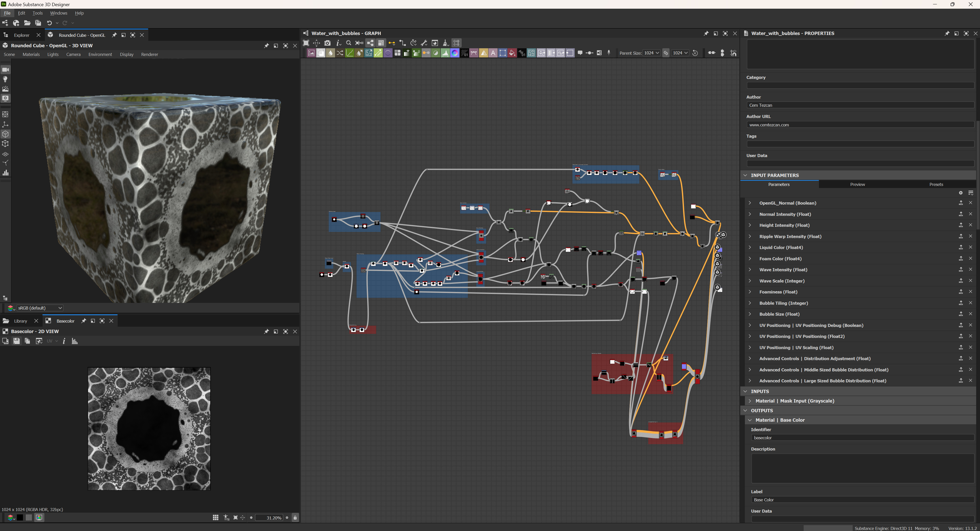The width and height of the screenshot is (980, 531).
Task: Click the histogram icon in 3D view sidebar
Action: click(5, 173)
